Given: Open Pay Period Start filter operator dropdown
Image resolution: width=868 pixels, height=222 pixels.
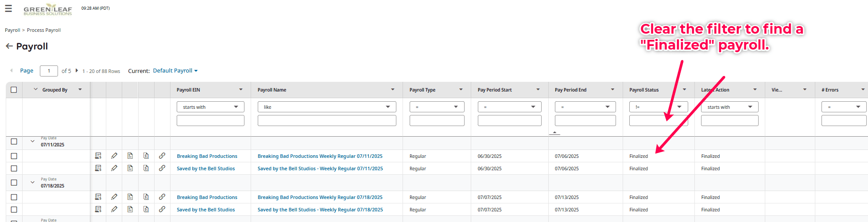Looking at the screenshot, I should click(510, 107).
